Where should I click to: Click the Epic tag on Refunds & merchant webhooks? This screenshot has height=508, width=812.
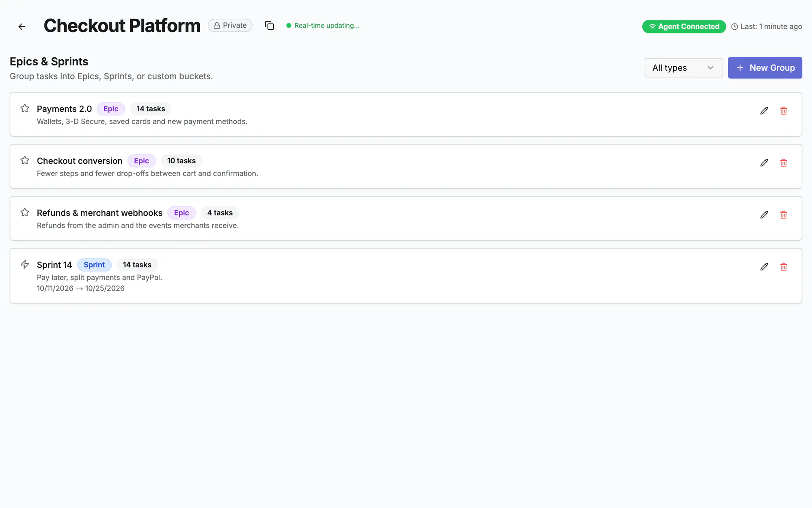[181, 213]
